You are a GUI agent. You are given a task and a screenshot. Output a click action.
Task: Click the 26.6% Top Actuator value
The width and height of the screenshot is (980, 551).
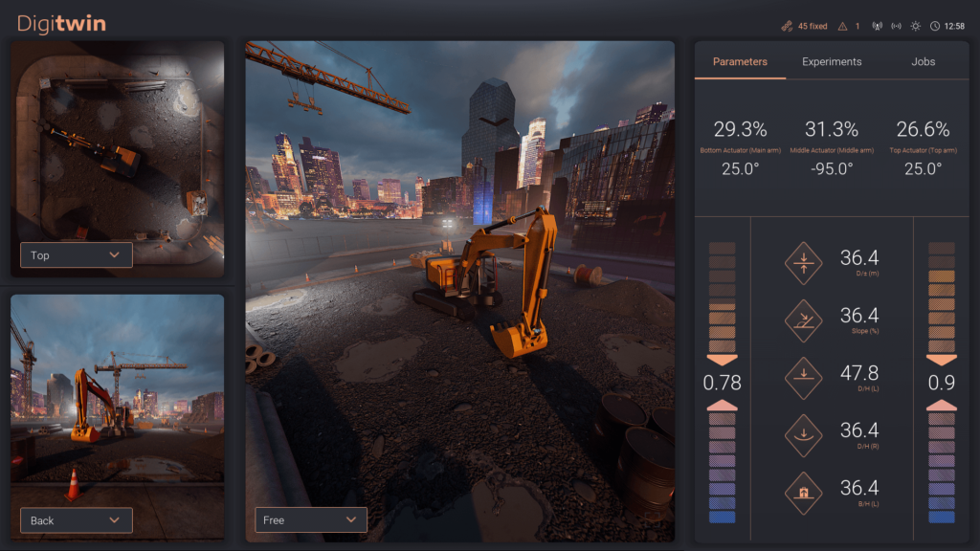(923, 129)
